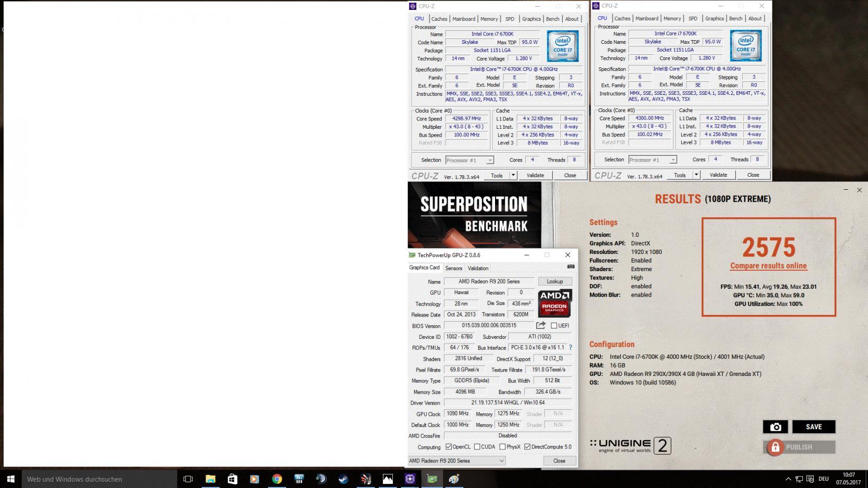Viewport: 868px width, 488px height.
Task: Switch to GPU-Z via its taskbar icon
Action: click(432, 479)
